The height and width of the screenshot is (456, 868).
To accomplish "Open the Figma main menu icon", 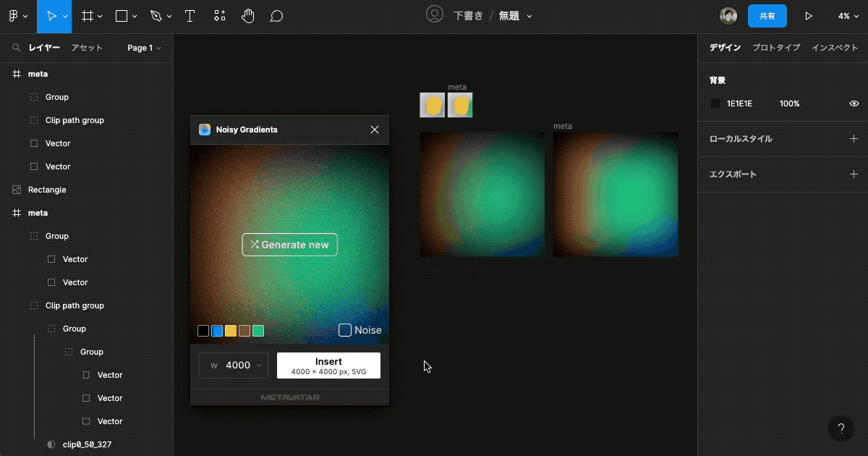I will (13, 16).
